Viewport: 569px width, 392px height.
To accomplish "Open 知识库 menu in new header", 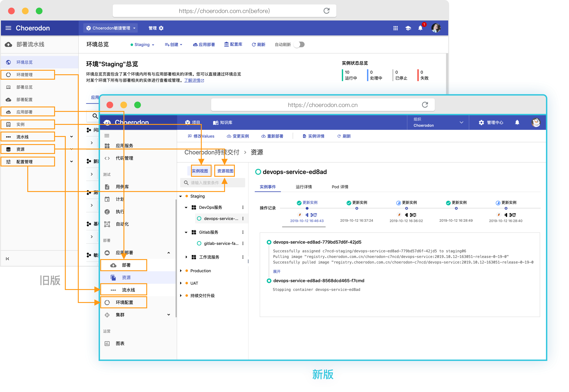I will 222,122.
